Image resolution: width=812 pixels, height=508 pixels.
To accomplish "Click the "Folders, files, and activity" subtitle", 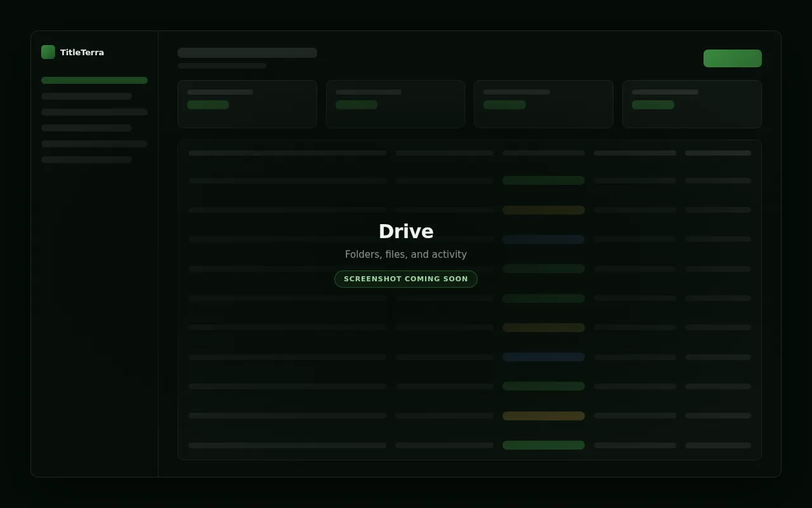I will [x=406, y=254].
